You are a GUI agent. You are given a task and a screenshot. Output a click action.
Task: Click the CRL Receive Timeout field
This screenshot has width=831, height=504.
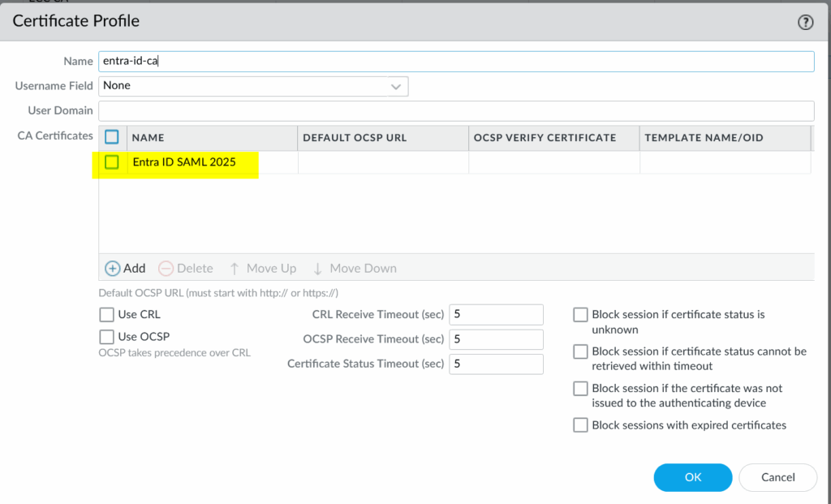pos(495,314)
